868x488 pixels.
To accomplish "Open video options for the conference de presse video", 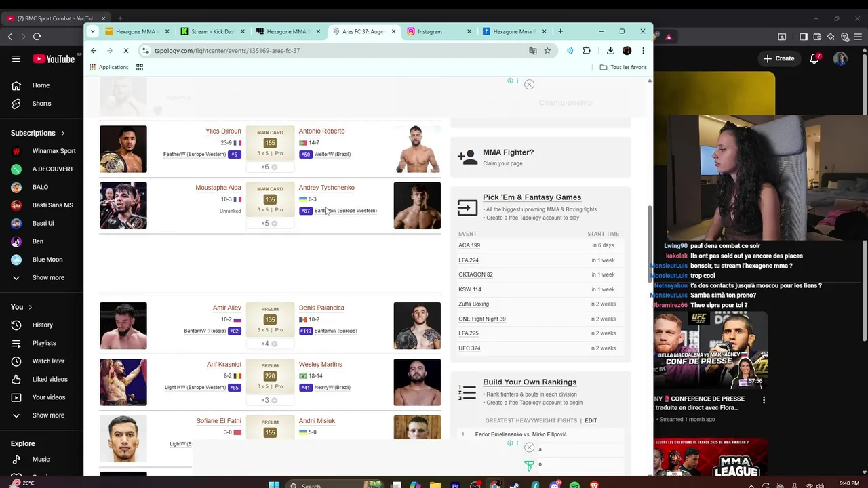I will pos(764,400).
